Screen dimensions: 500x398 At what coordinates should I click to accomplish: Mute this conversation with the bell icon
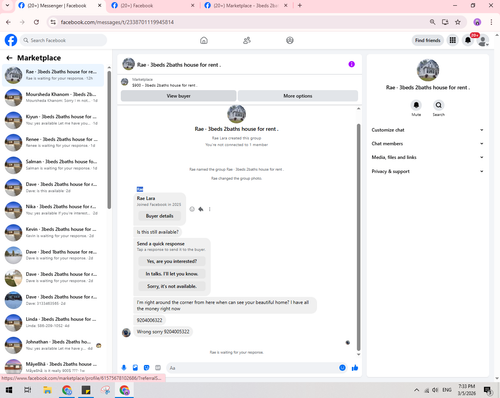[416, 105]
